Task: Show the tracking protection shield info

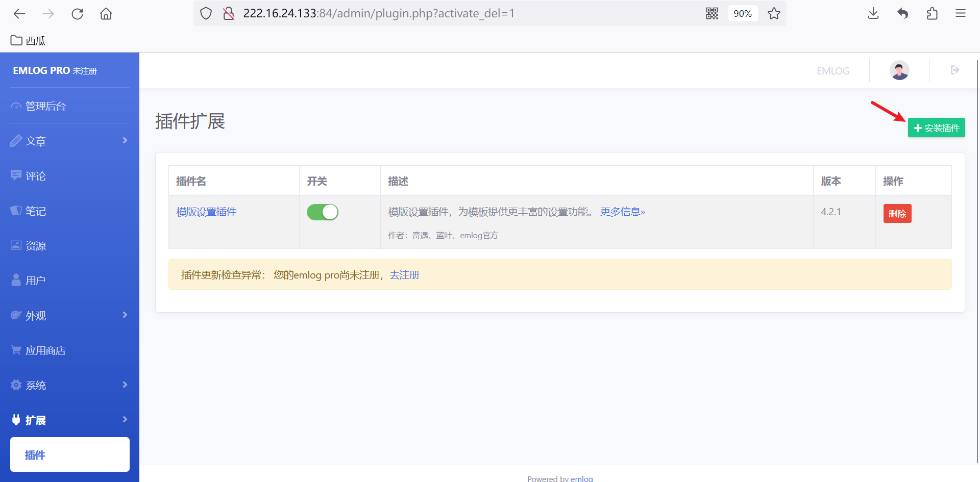Action: click(x=206, y=13)
